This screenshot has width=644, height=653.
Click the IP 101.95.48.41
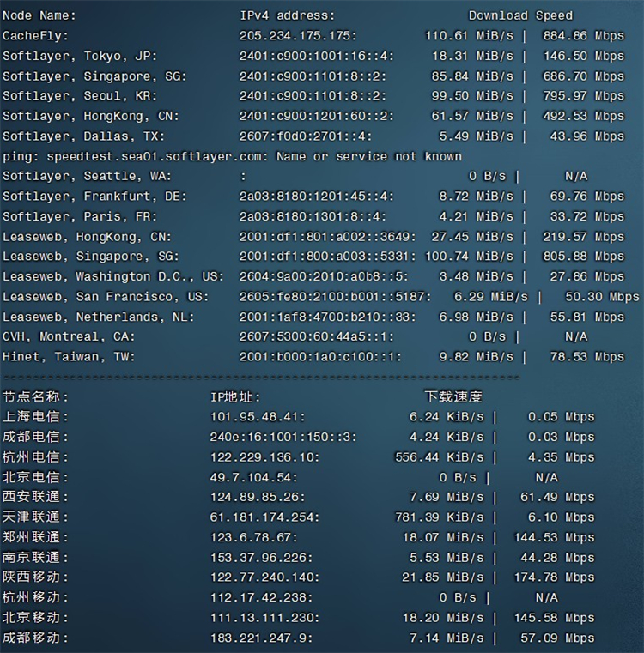(258, 417)
